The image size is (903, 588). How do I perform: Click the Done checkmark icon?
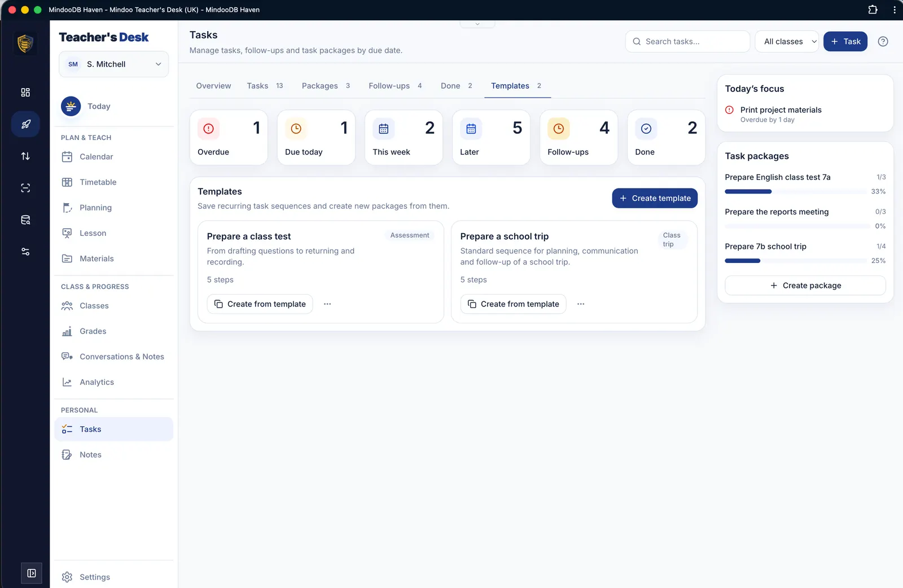[646, 129]
